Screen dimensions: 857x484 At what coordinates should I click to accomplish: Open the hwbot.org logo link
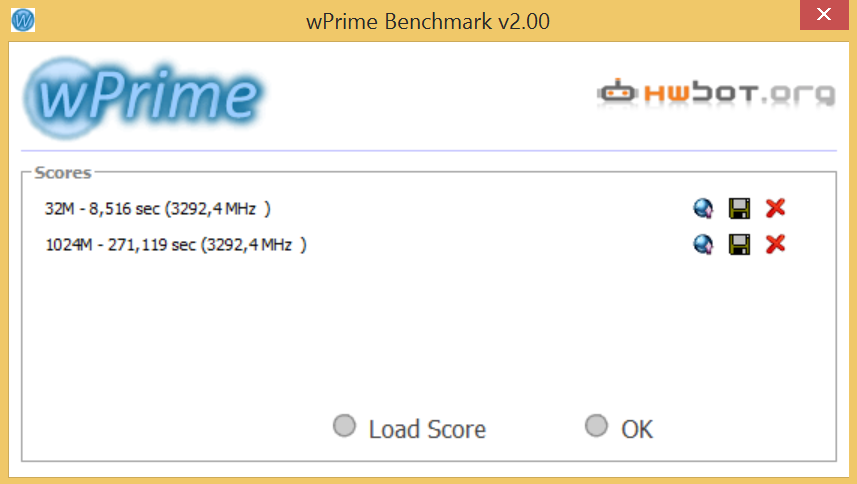[716, 93]
